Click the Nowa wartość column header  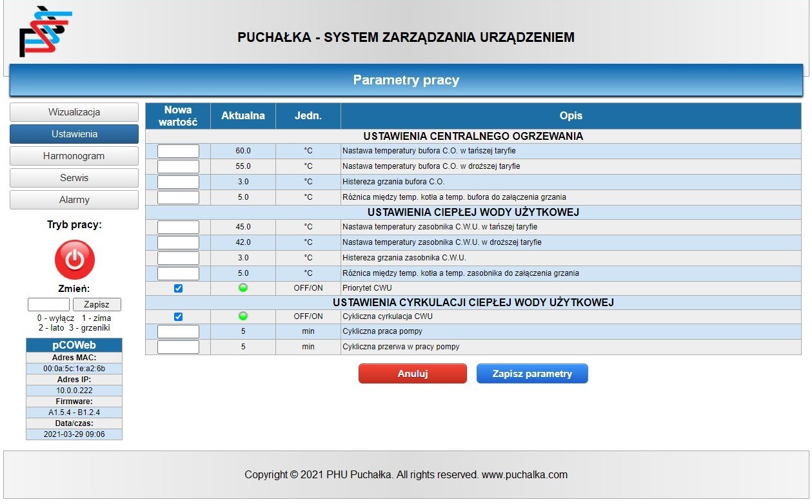(x=178, y=116)
